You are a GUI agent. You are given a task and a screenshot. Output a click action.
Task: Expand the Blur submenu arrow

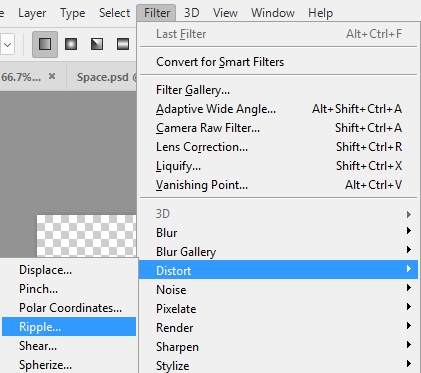point(409,231)
